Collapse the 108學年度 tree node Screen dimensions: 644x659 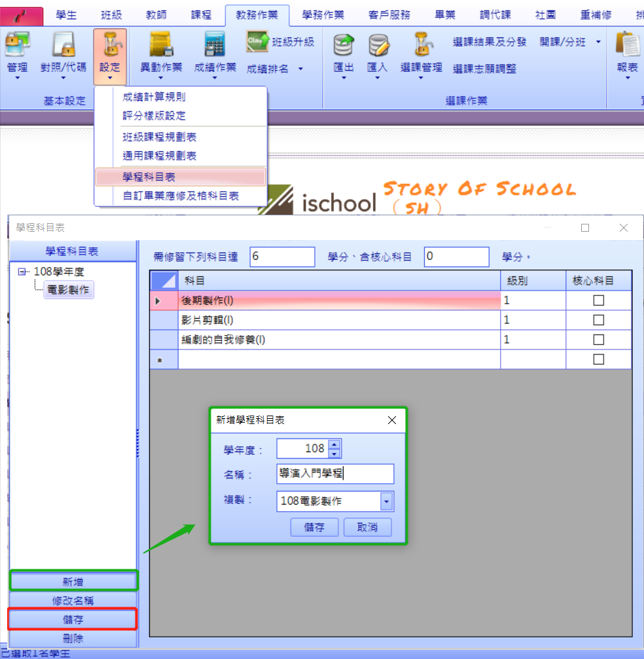(x=22, y=272)
